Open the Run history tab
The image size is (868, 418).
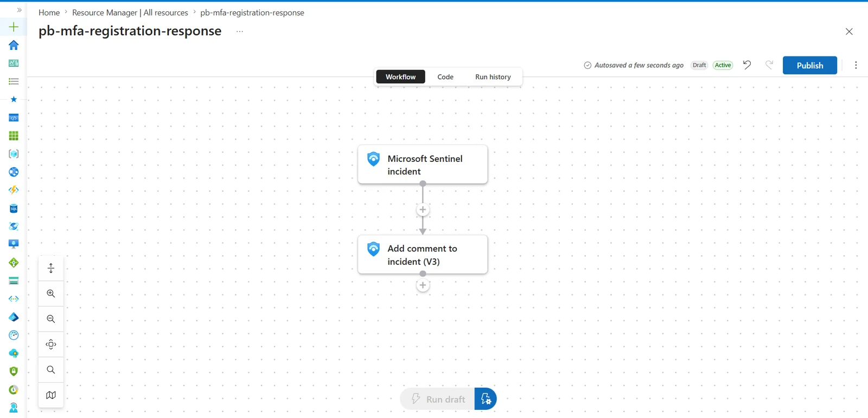coord(493,77)
